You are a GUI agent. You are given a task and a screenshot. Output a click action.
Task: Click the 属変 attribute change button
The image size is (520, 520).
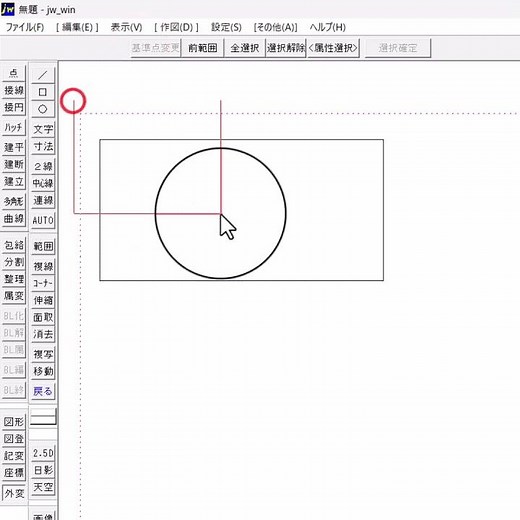[14, 296]
